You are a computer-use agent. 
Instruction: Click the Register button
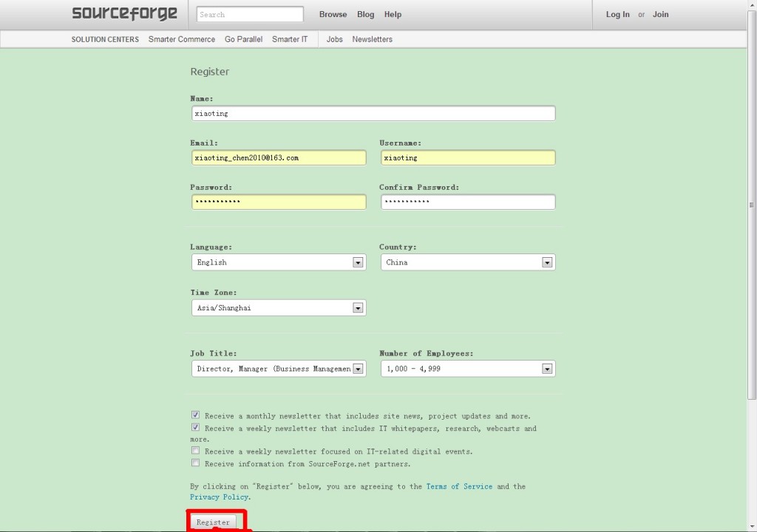click(214, 522)
